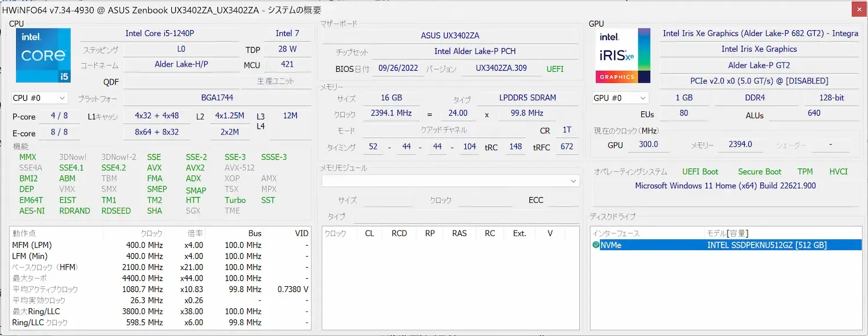The width and height of the screenshot is (868, 336).
Task: Open the GPU #0 selector dropdown
Action: tap(620, 98)
